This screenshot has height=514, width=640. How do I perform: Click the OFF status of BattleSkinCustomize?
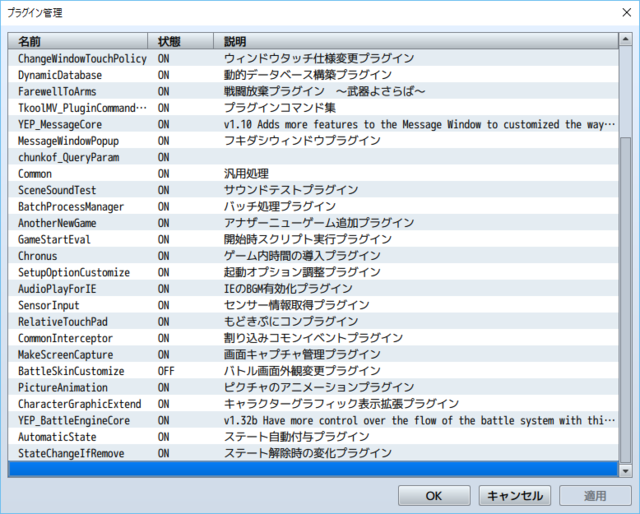pos(166,371)
